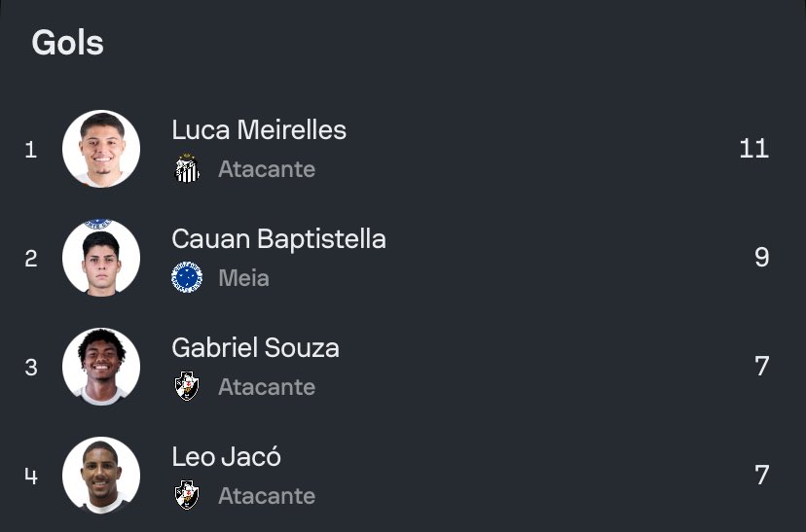
Task: Open Luca Meirelles' profile photo
Action: click(101, 149)
